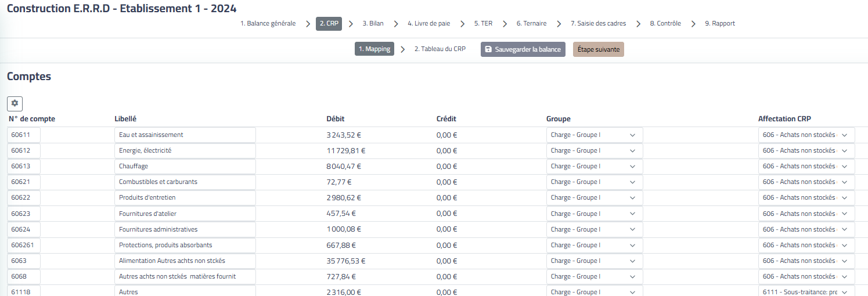Select the 1. Mapping sub-step
The height and width of the screenshot is (296, 868).
pos(374,49)
